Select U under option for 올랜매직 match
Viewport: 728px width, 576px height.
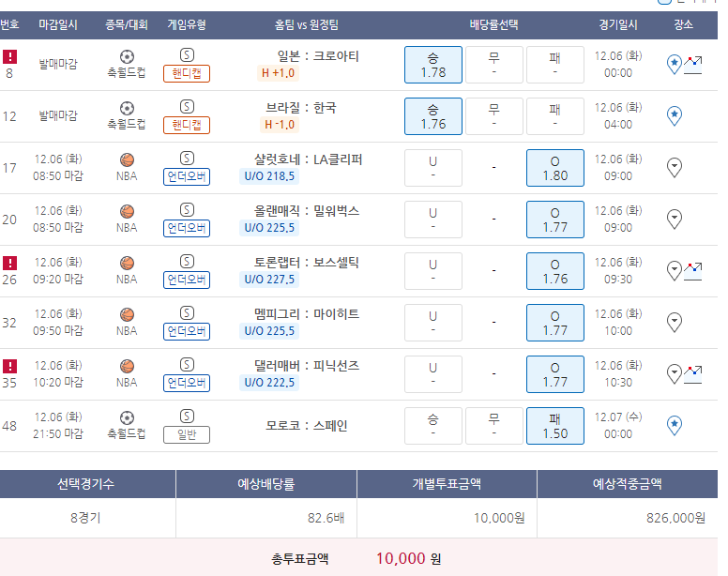(x=433, y=220)
